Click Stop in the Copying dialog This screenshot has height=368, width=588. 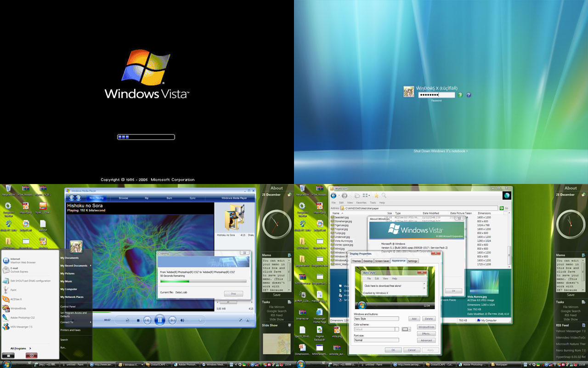(x=233, y=293)
